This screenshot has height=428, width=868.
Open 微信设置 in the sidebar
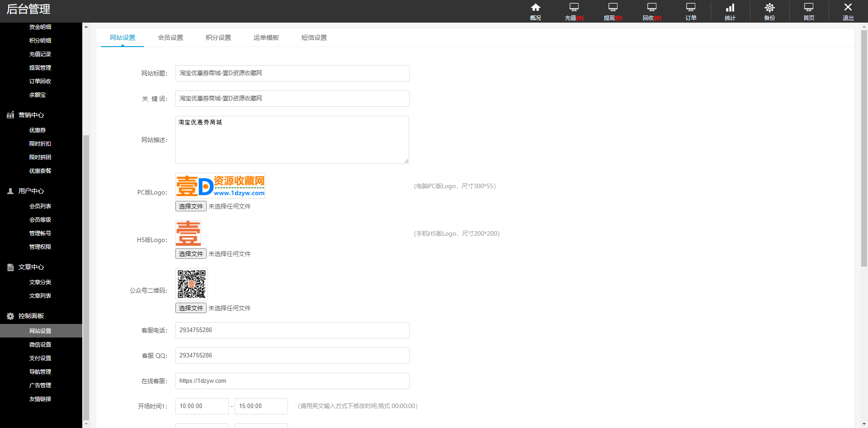tap(40, 344)
